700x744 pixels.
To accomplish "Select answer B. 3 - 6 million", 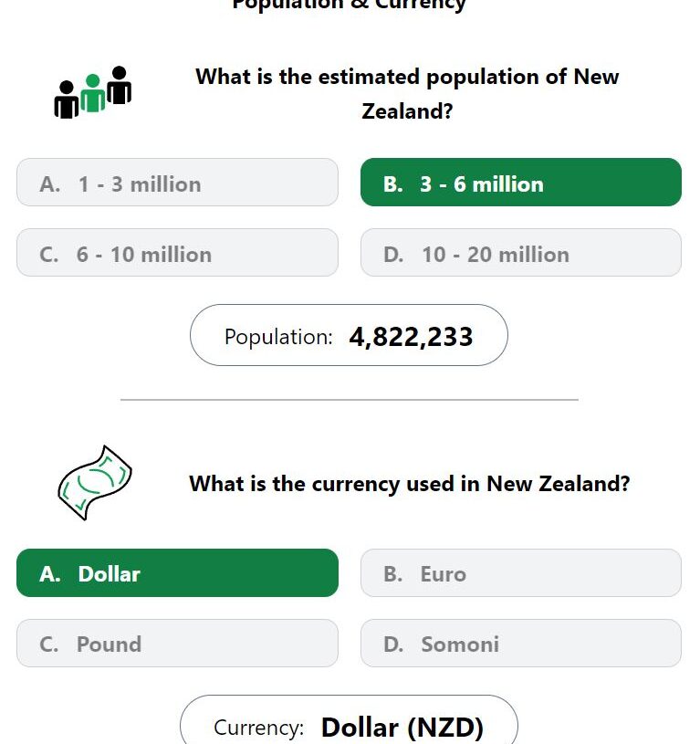I will click(x=521, y=183).
